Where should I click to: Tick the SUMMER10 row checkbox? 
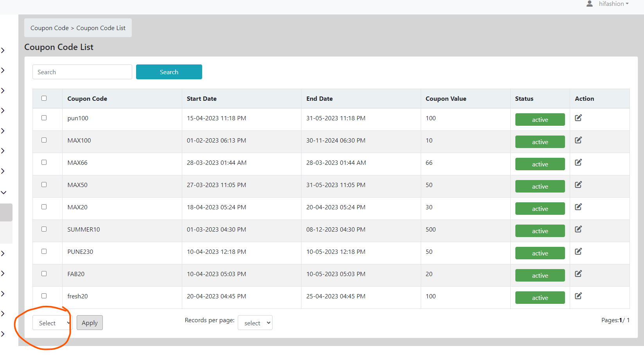pos(44,229)
